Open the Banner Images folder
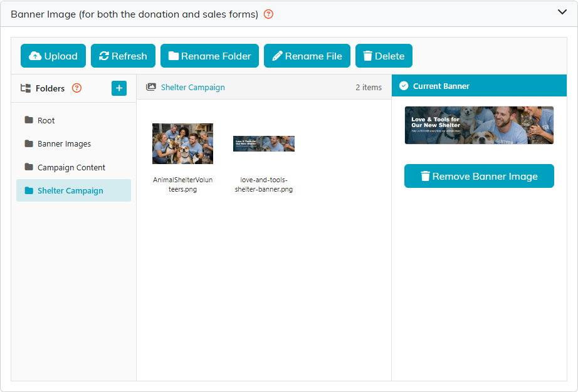This screenshot has height=392, width=578. pyautogui.click(x=73, y=143)
